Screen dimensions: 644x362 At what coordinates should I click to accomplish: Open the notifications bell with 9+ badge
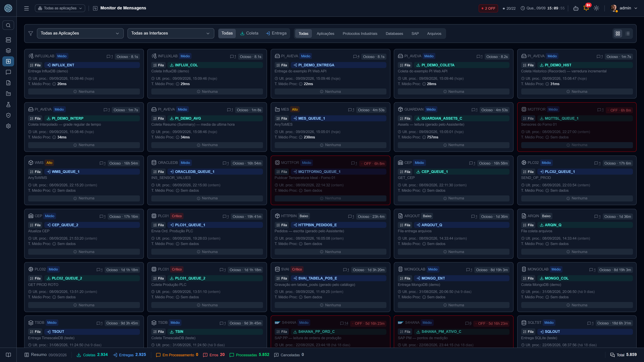click(586, 8)
